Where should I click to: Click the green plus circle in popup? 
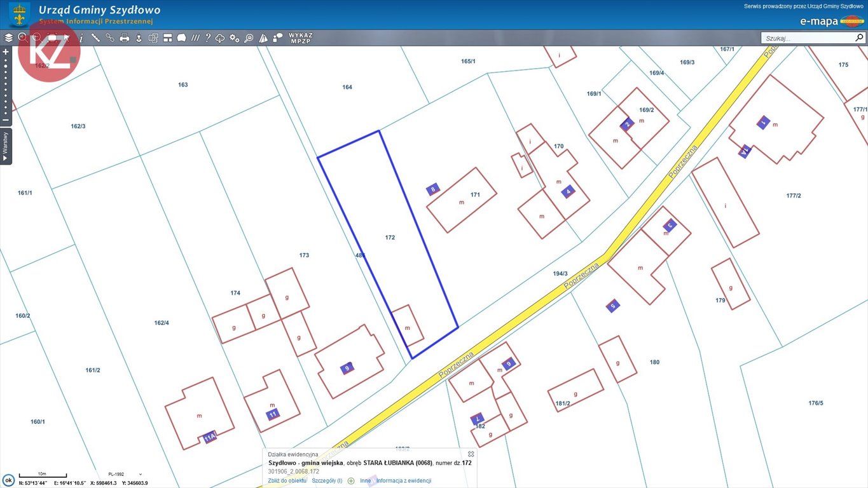[351, 481]
